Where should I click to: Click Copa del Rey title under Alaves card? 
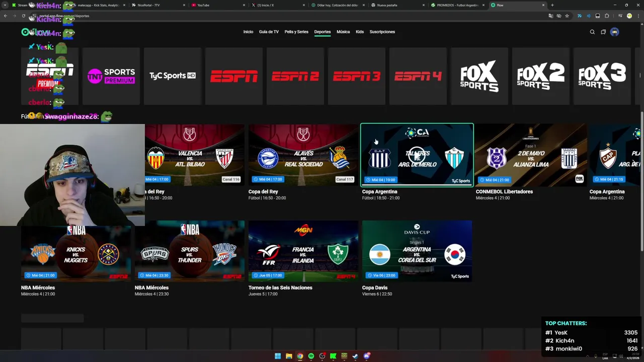coord(263,192)
